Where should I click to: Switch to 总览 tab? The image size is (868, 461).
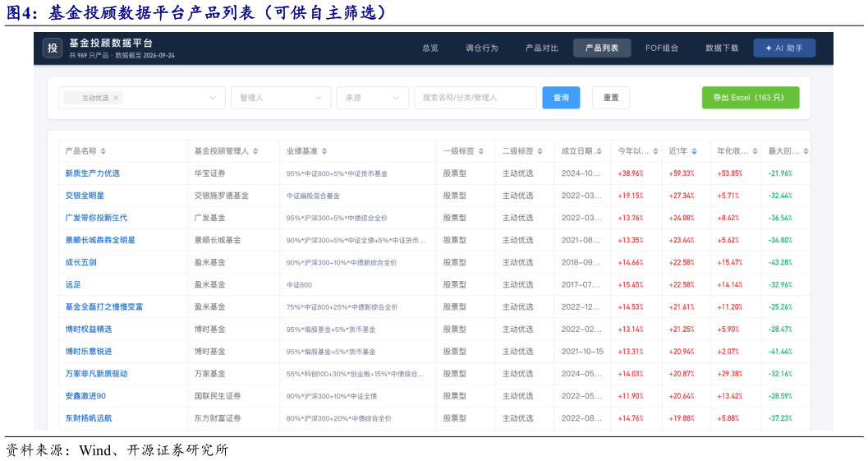pyautogui.click(x=430, y=48)
